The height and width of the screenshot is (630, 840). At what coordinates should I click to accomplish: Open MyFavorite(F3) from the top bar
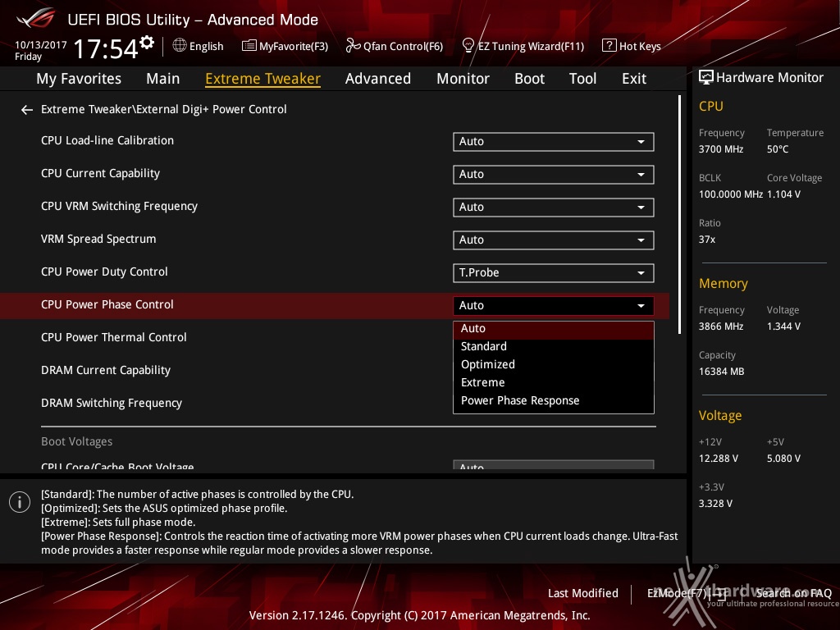point(294,47)
